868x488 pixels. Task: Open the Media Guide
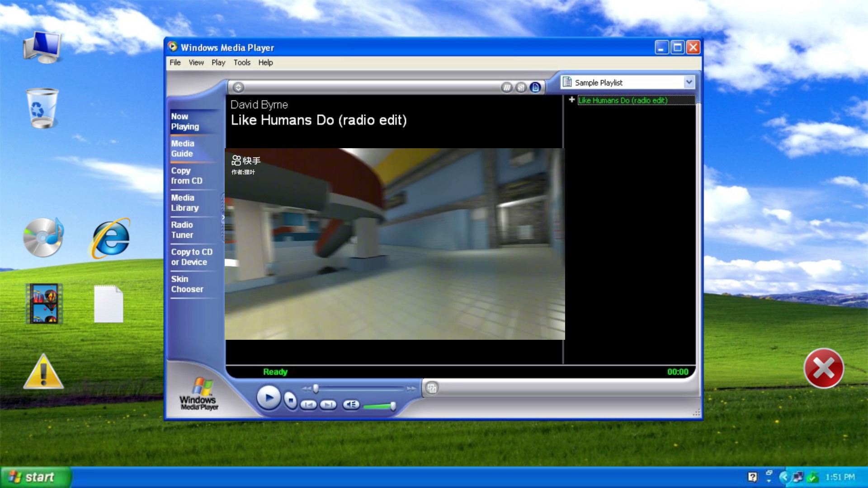(x=182, y=148)
